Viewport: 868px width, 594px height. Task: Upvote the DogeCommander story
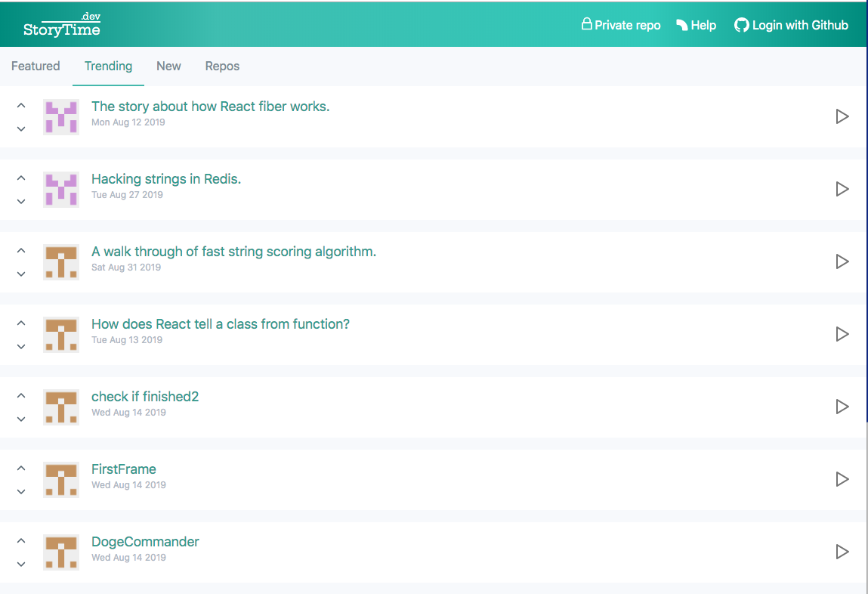click(21, 540)
